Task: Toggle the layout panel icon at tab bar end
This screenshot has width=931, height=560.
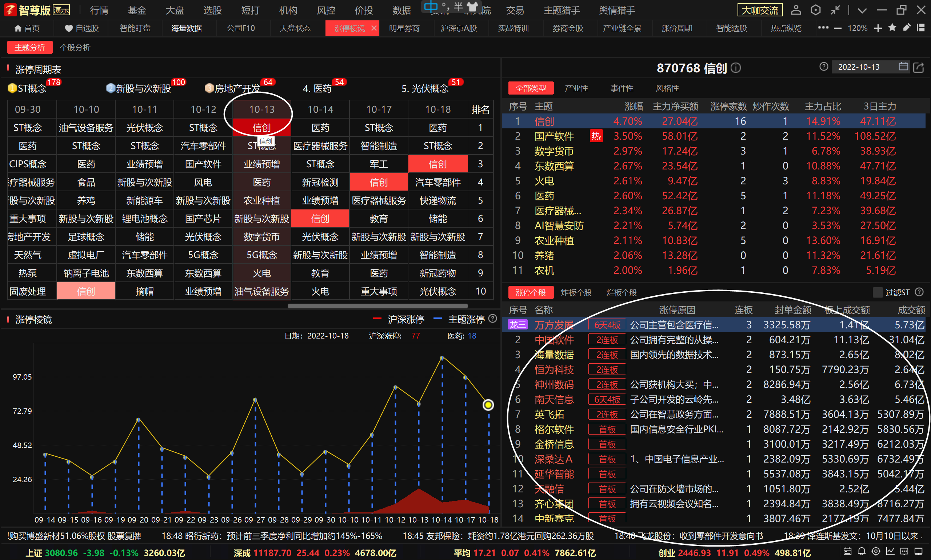Action: [921, 28]
